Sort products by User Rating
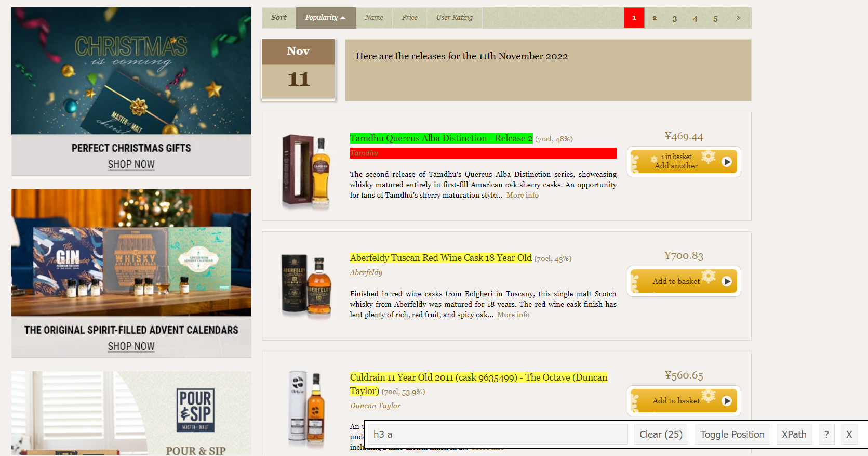Screen dimensions: 868x456 (455, 18)
